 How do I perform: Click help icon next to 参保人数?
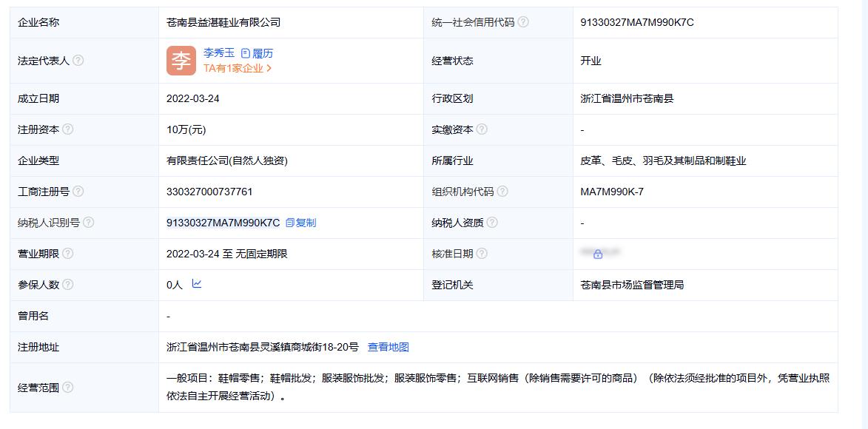click(x=67, y=285)
